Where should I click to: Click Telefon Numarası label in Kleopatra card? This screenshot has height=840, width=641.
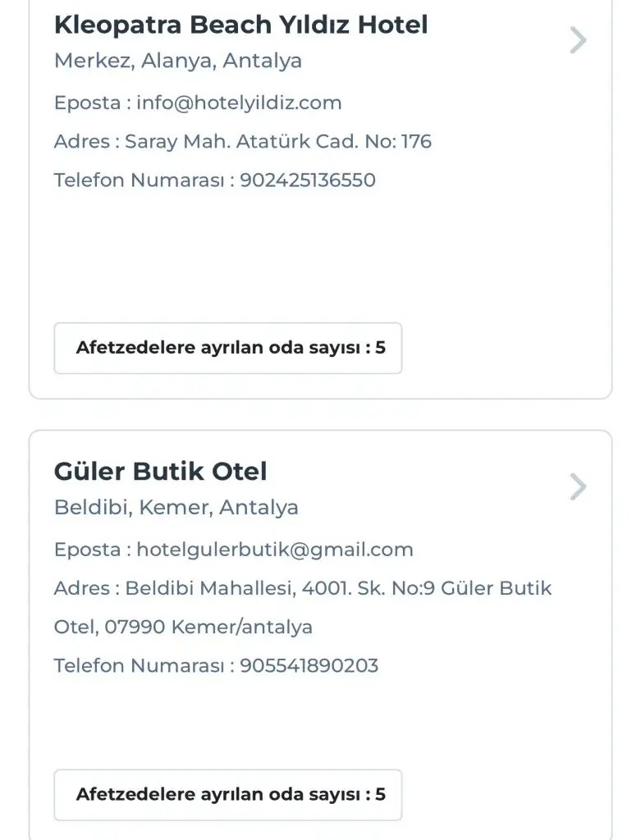point(139,180)
